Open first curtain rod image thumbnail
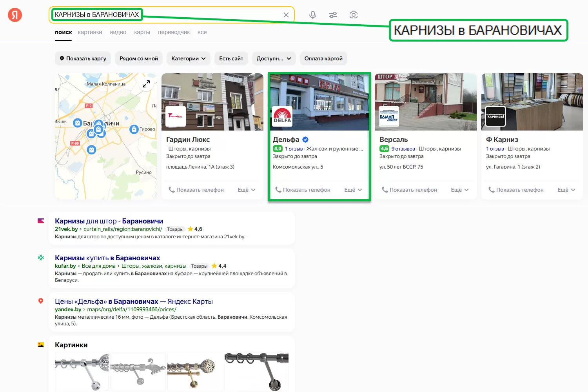 [x=82, y=371]
